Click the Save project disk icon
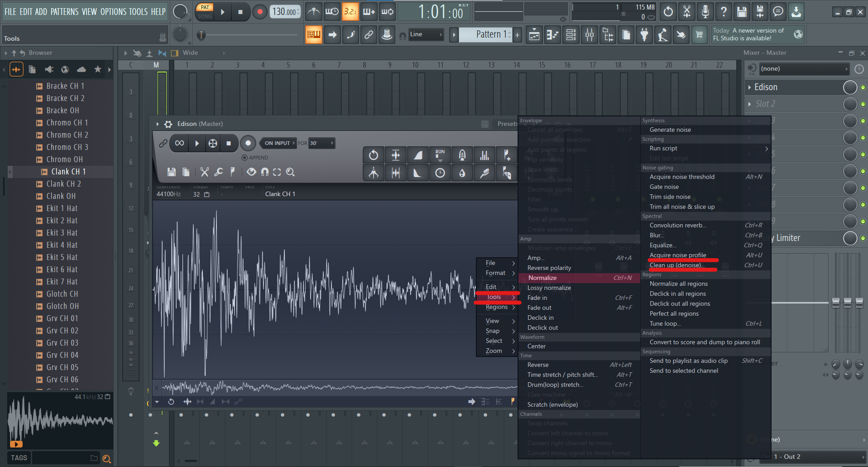868x467 pixels. point(742,12)
